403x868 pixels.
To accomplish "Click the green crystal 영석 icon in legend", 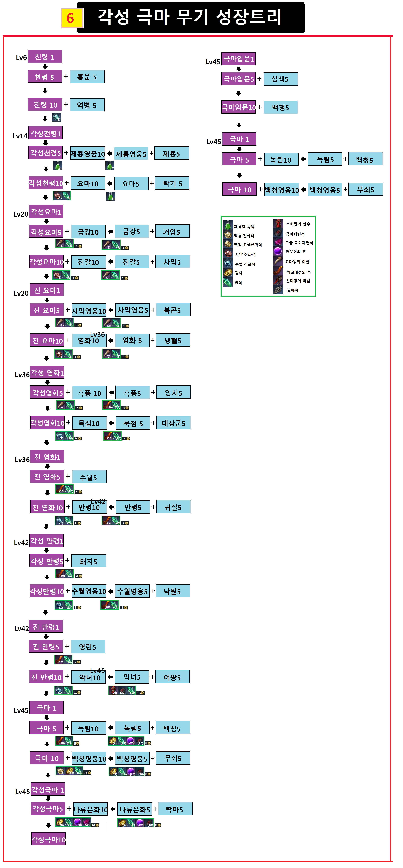I will 228,282.
